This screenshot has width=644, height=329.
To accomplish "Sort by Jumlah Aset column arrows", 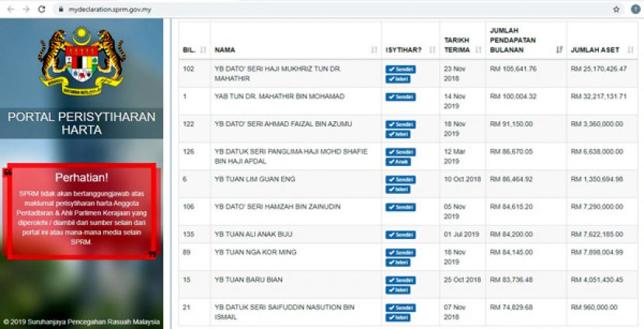I will [631, 50].
